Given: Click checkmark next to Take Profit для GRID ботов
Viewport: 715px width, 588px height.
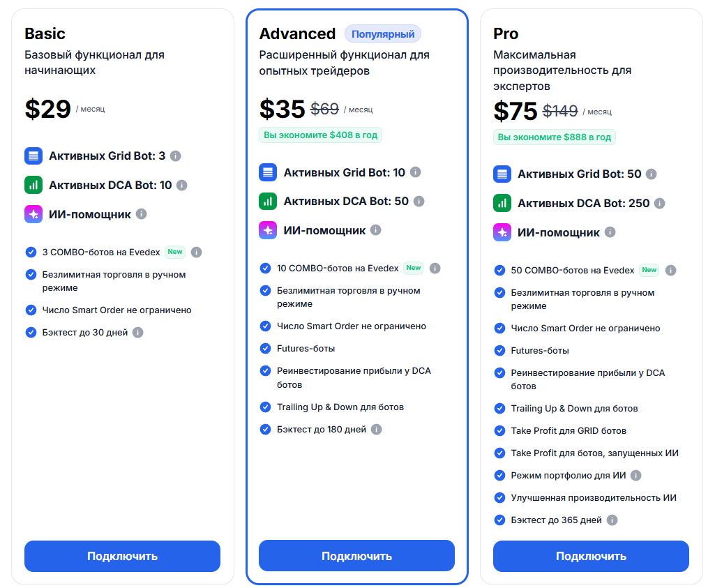Looking at the screenshot, I should [499, 431].
